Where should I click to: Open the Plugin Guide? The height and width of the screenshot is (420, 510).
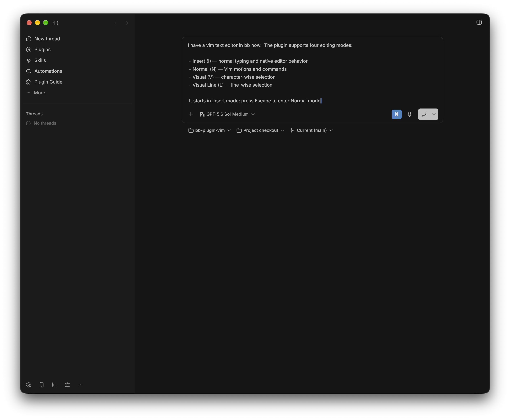click(x=44, y=82)
